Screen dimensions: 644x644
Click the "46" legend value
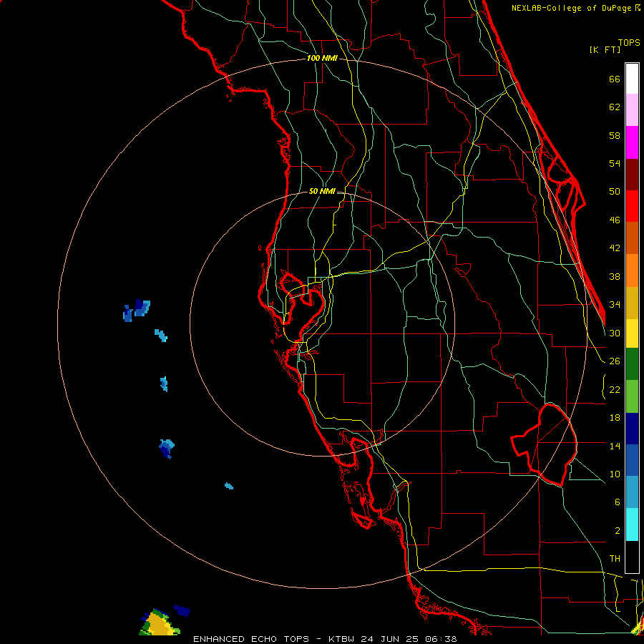[615, 220]
